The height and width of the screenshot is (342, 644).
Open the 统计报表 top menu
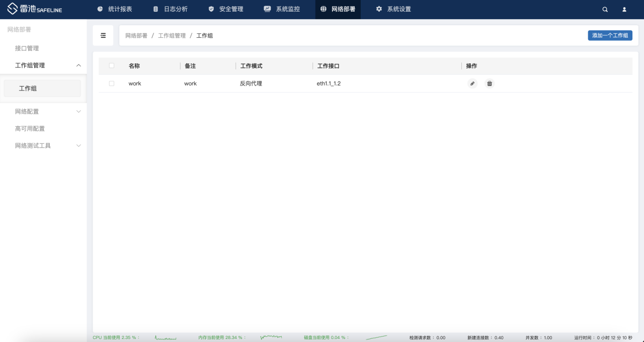click(115, 10)
